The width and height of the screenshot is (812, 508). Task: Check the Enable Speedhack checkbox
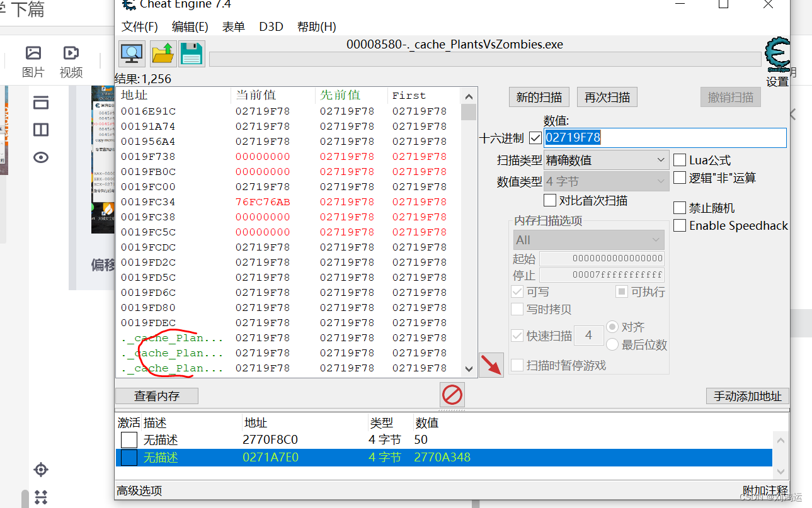[680, 225]
